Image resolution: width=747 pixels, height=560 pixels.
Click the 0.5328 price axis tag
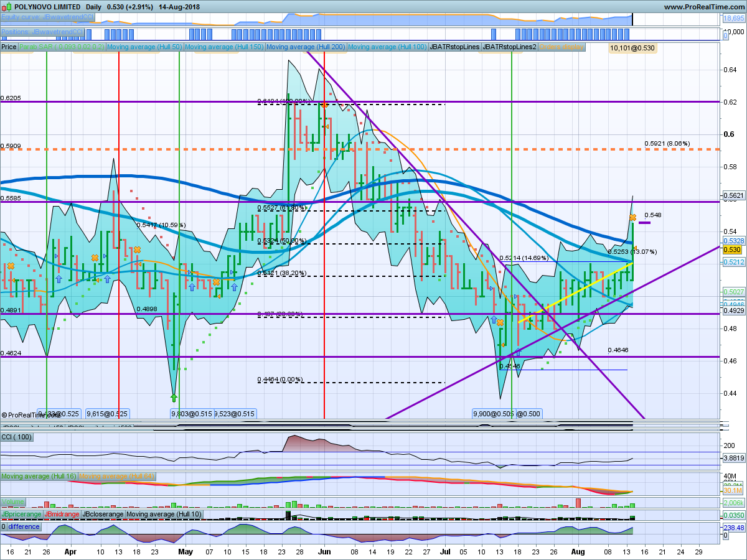coord(735,240)
